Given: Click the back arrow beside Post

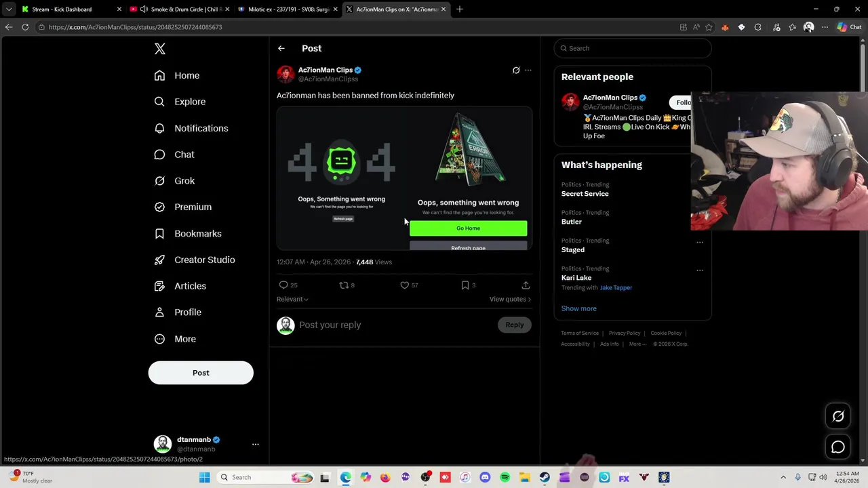Looking at the screenshot, I should pyautogui.click(x=281, y=48).
